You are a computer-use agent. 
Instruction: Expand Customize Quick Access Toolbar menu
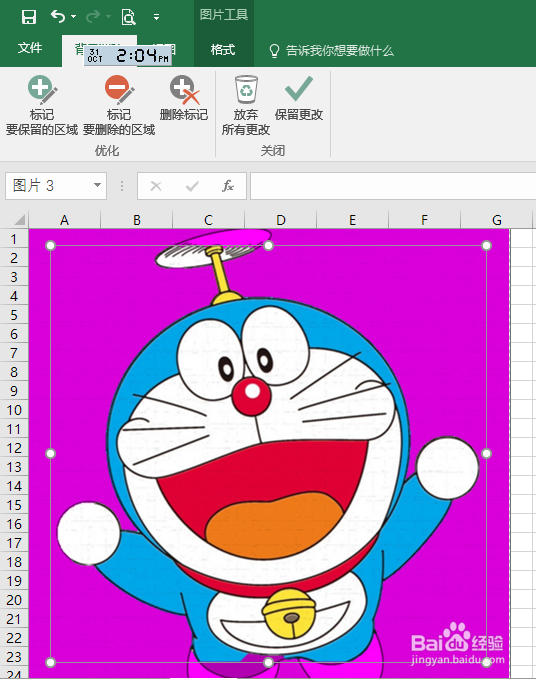pos(156,17)
